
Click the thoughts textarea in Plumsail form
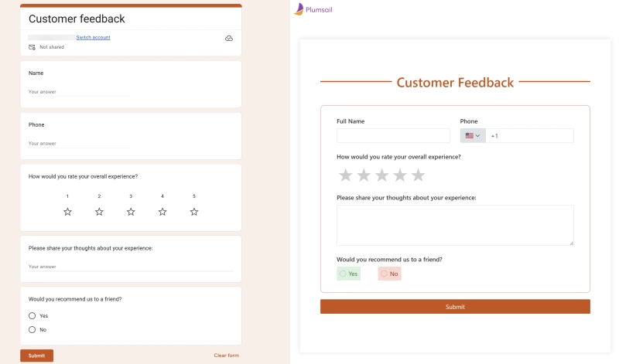[455, 225]
